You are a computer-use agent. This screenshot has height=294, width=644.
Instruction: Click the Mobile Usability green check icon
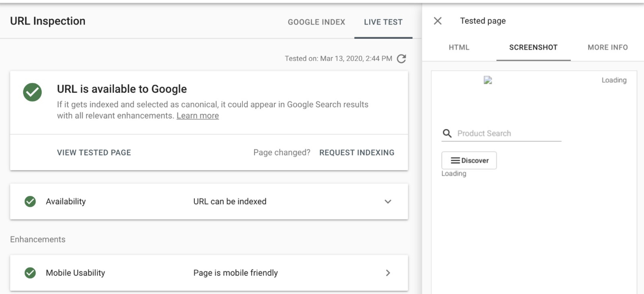pos(30,273)
